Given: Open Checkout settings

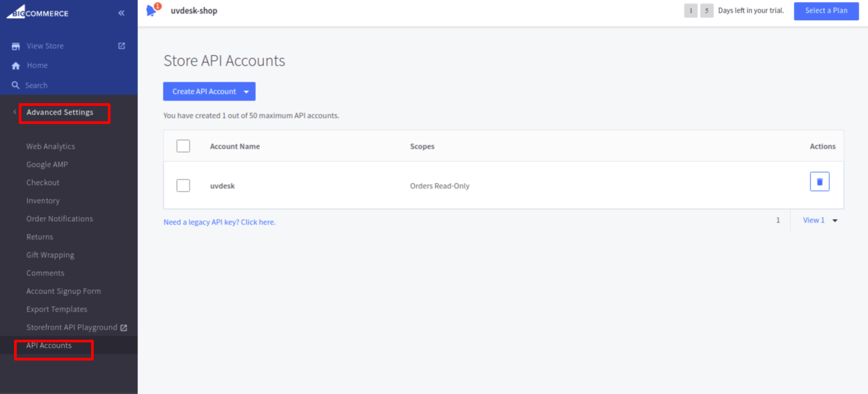Looking at the screenshot, I should (42, 182).
